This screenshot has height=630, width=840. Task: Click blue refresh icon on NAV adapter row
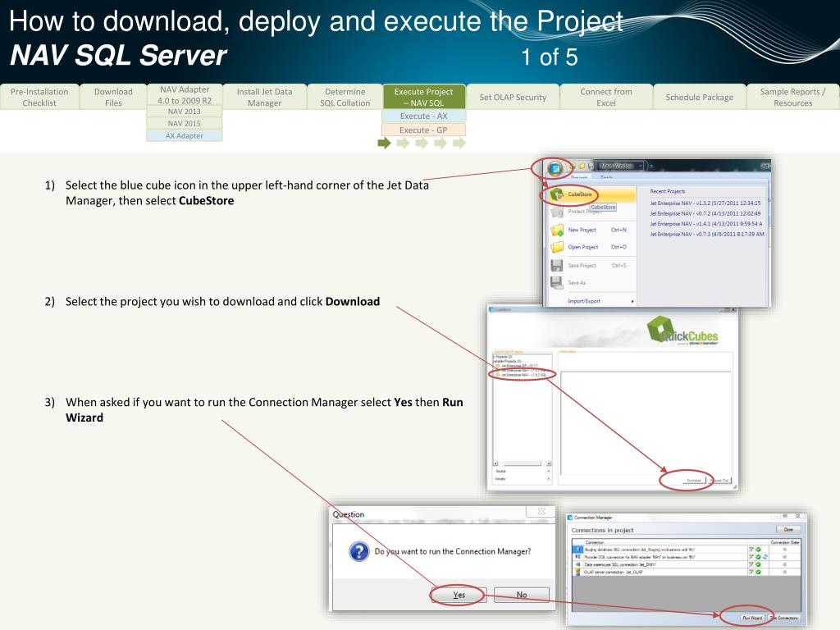pyautogui.click(x=765, y=557)
